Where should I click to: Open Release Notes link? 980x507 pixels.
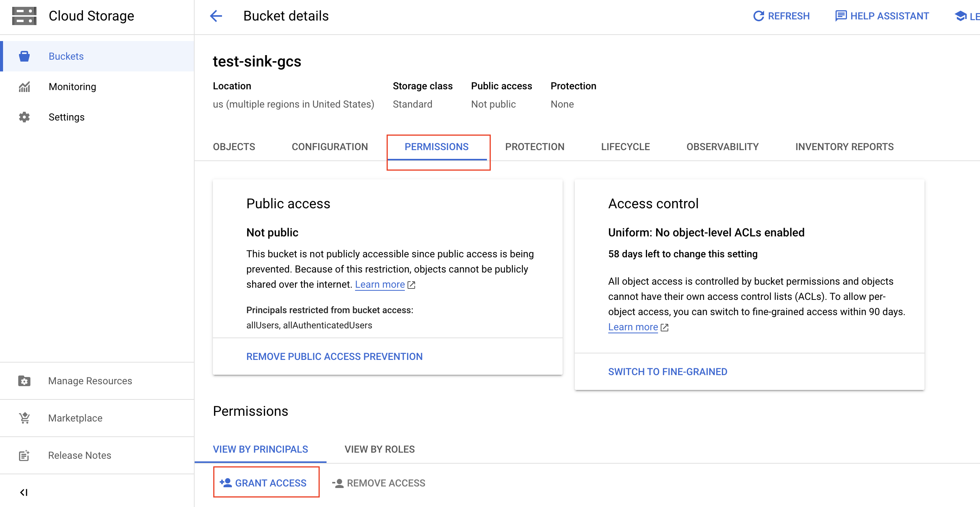97,455
